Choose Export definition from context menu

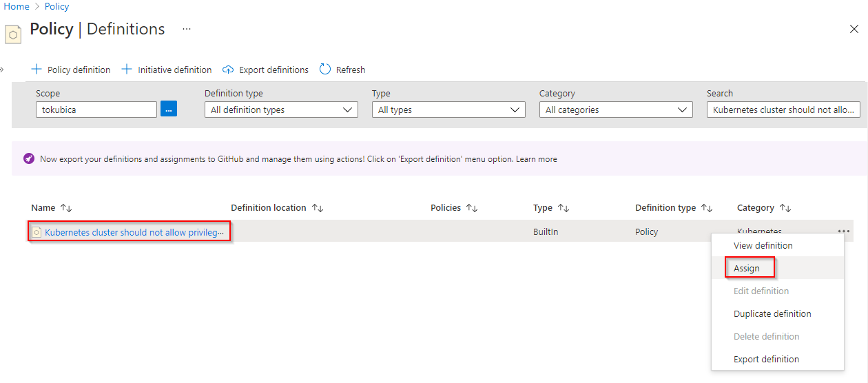[766, 359]
